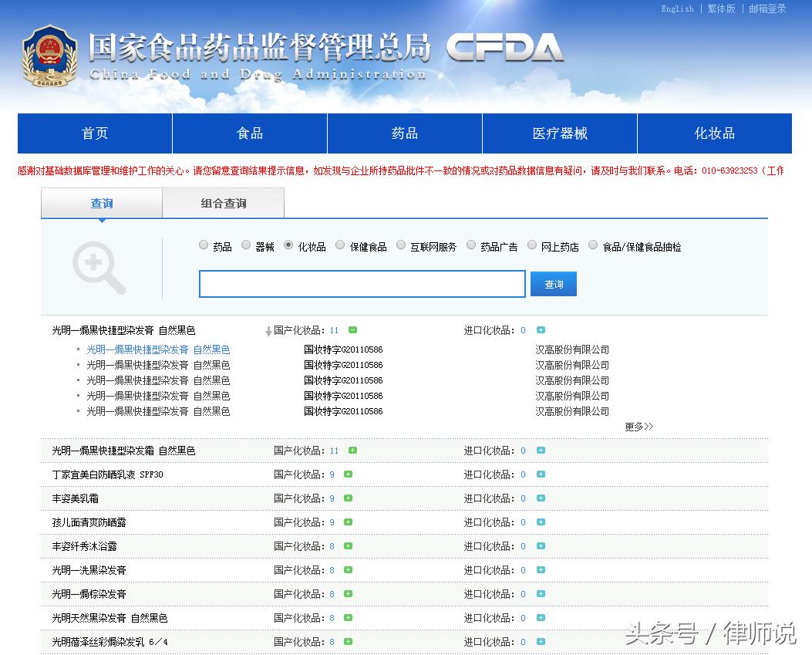Image resolution: width=812 pixels, height=655 pixels.
Task: Expand plus icon beside 光明—焗棕染发膏
Action: point(346,594)
